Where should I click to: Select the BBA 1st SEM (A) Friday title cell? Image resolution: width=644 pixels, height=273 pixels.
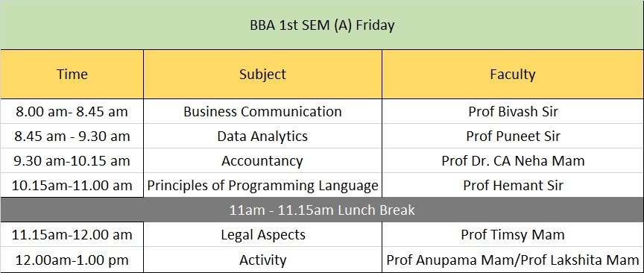322,25
